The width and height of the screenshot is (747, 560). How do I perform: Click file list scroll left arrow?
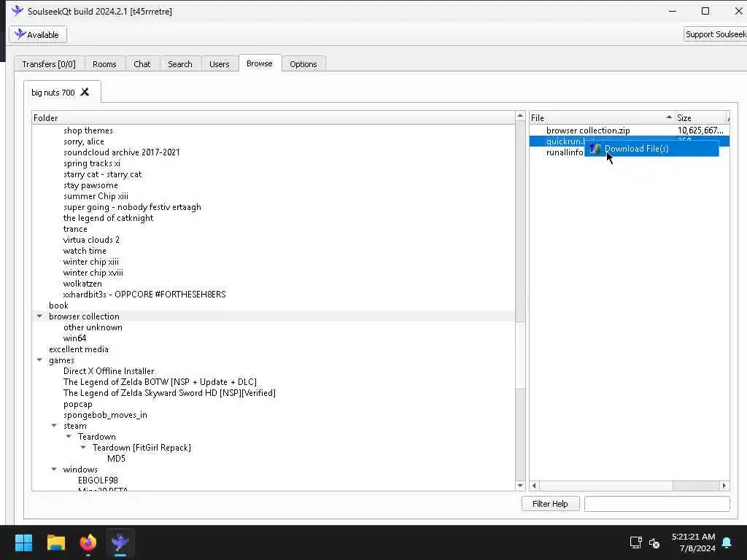535,486
